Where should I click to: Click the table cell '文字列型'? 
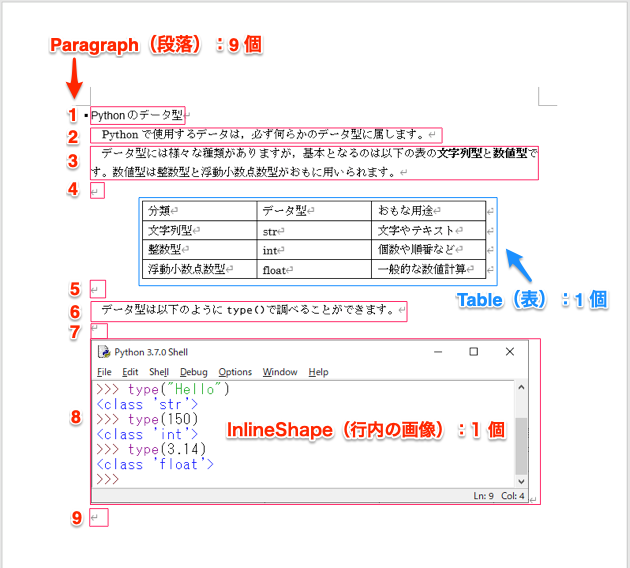200,230
